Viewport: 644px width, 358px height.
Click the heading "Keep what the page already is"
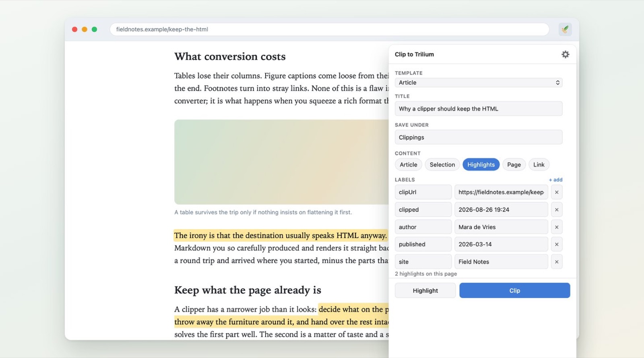click(x=248, y=290)
